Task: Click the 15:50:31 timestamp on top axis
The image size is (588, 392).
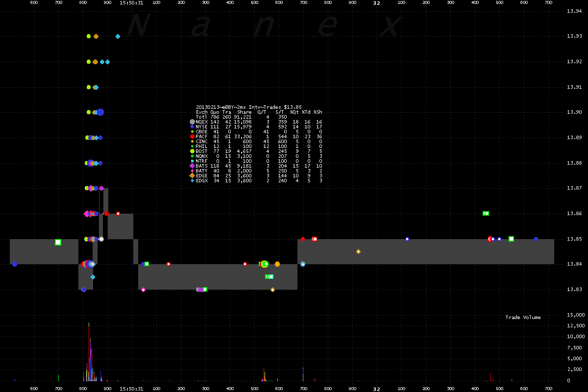Action: (x=131, y=3)
